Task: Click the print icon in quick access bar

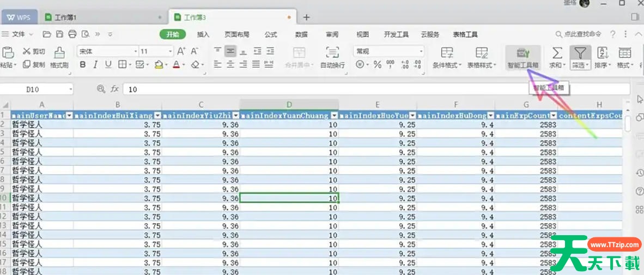Action: click(72, 34)
